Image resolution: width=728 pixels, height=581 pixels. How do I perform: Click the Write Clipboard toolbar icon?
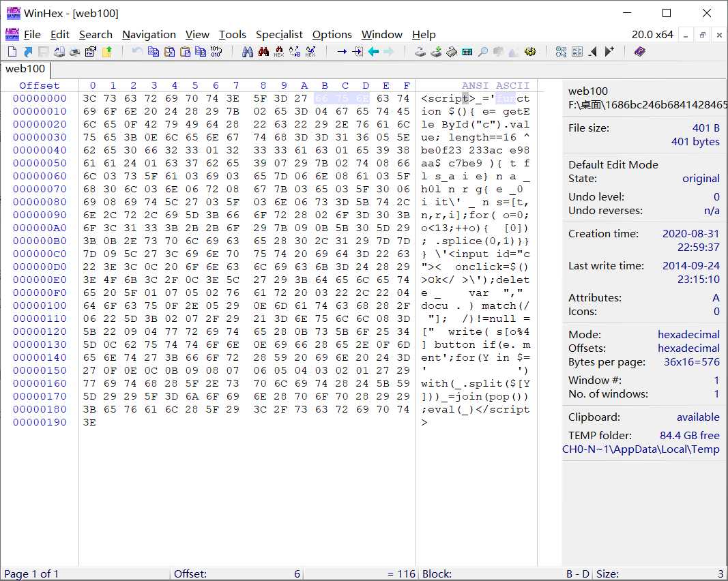201,52
